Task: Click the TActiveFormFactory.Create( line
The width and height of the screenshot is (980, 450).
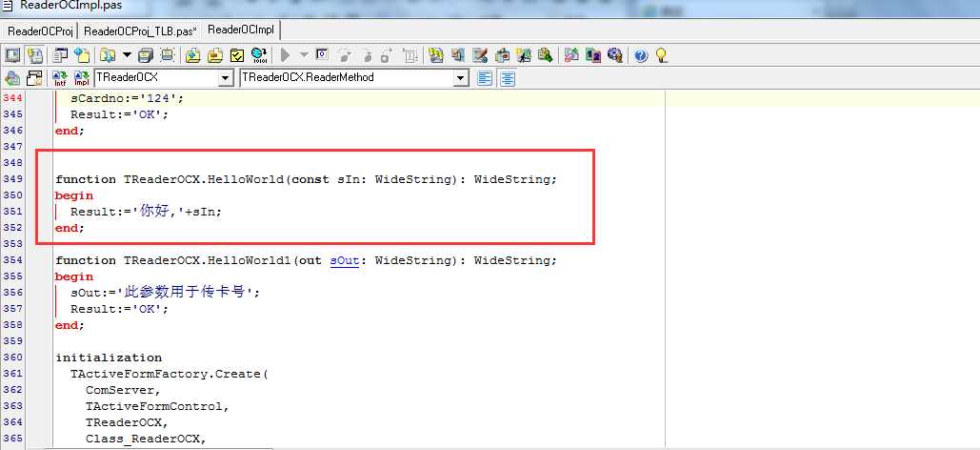Action: [x=169, y=375]
